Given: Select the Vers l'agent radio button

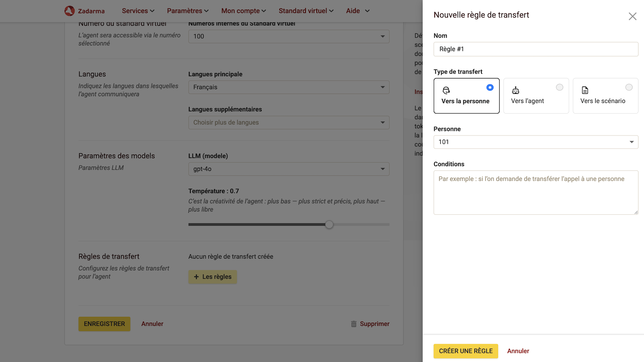Looking at the screenshot, I should 559,87.
